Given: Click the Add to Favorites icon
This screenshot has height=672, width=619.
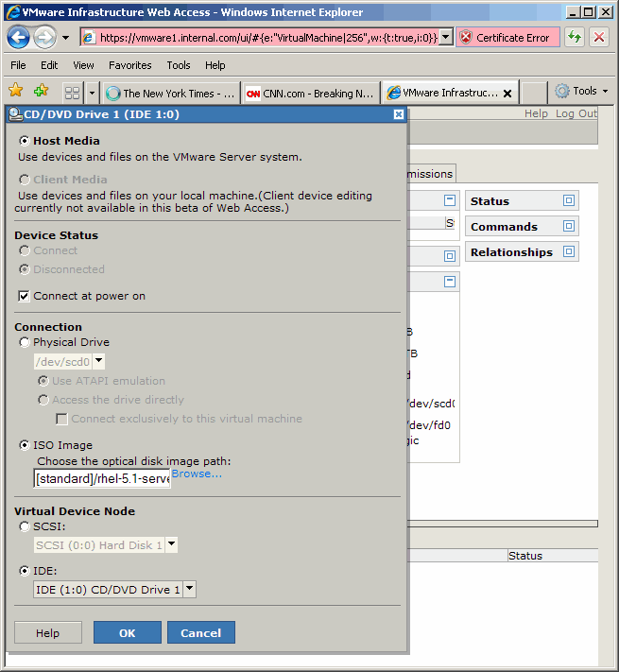Looking at the screenshot, I should point(41,92).
